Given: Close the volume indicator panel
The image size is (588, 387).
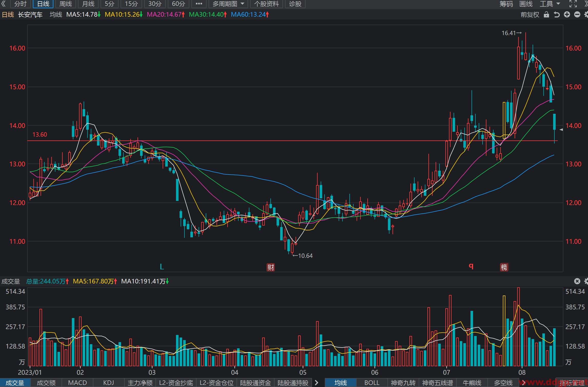Looking at the screenshot, I should [577, 281].
